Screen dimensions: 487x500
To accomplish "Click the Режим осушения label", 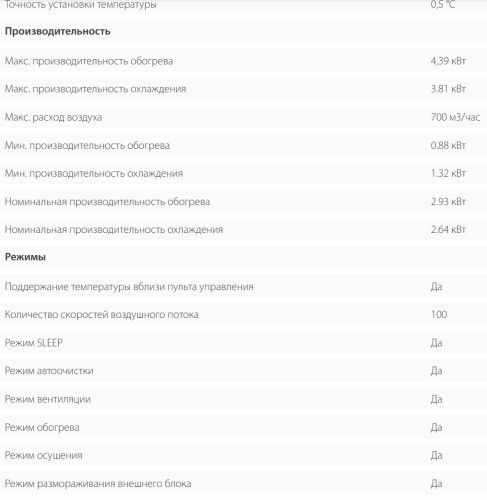I will tap(43, 455).
